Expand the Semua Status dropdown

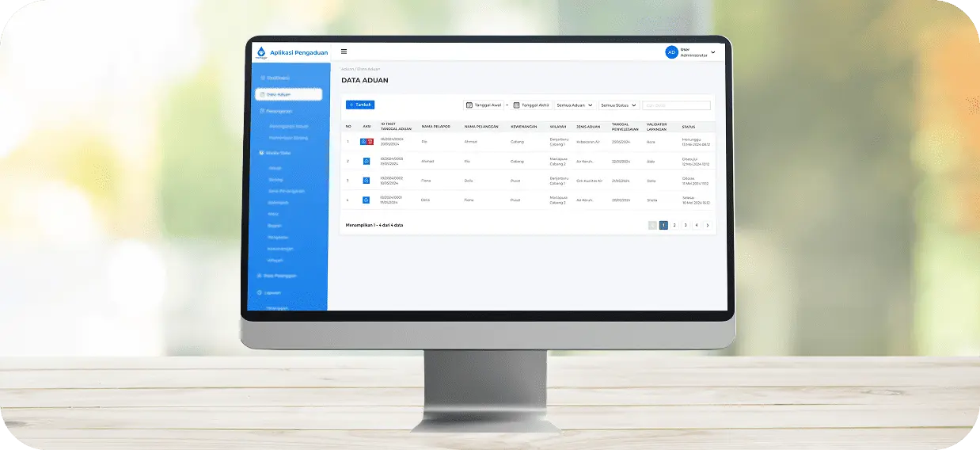(x=618, y=105)
